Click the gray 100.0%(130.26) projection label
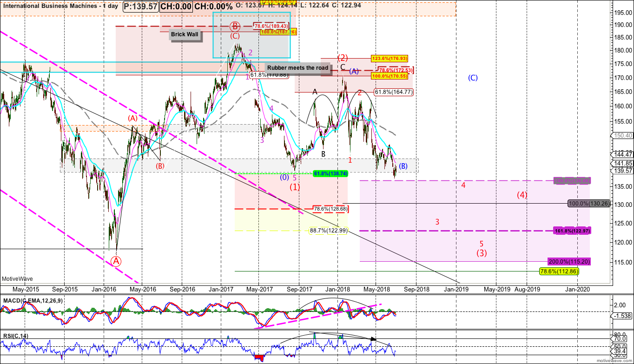The width and height of the screenshot is (634, 364). pyautogui.click(x=588, y=204)
